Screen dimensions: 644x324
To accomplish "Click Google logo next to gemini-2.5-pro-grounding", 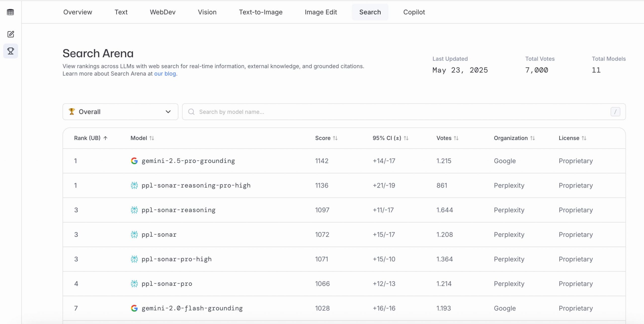I will tap(134, 161).
